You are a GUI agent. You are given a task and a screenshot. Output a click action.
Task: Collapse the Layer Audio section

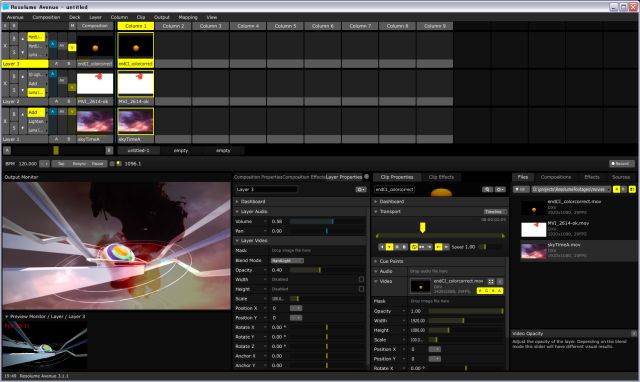(237, 211)
